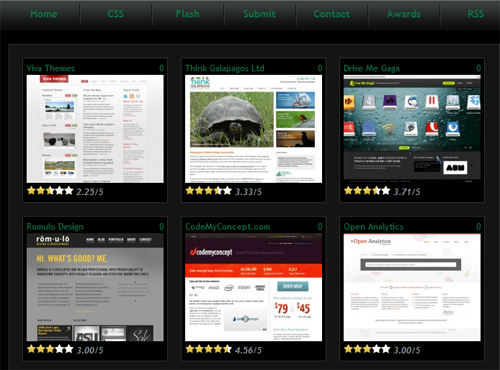This screenshot has width=500, height=370.
Task: Visit the CodeMyConcept.com title link
Action: [x=228, y=227]
